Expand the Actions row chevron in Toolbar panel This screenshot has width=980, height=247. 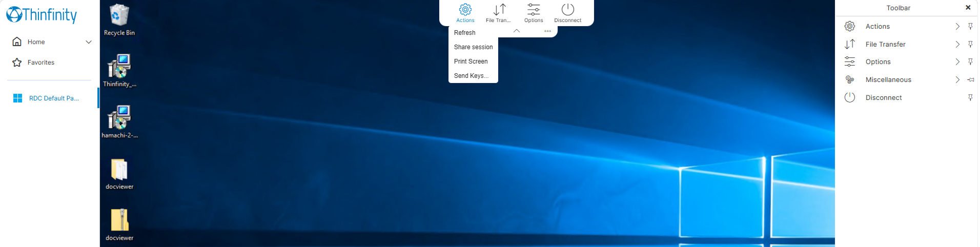tap(957, 26)
